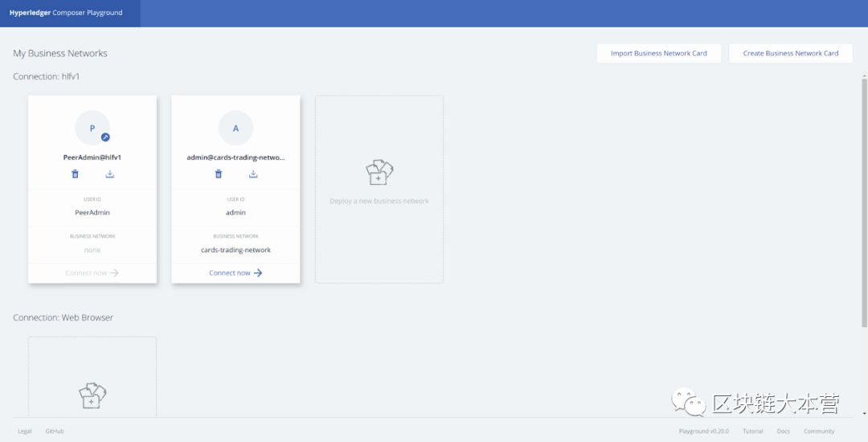Viewport: 868px width, 442px height.
Task: Click Playground v0.20.0 version text
Action: (703, 431)
